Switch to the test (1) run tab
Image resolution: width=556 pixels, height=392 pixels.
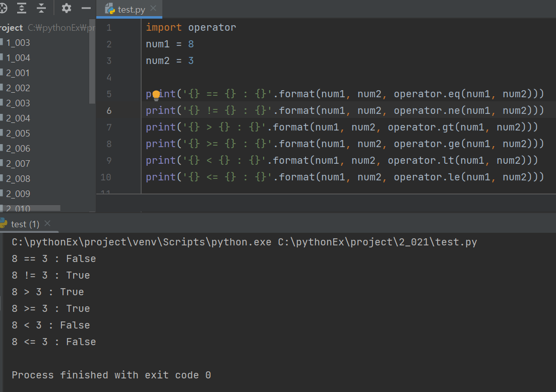coord(25,224)
